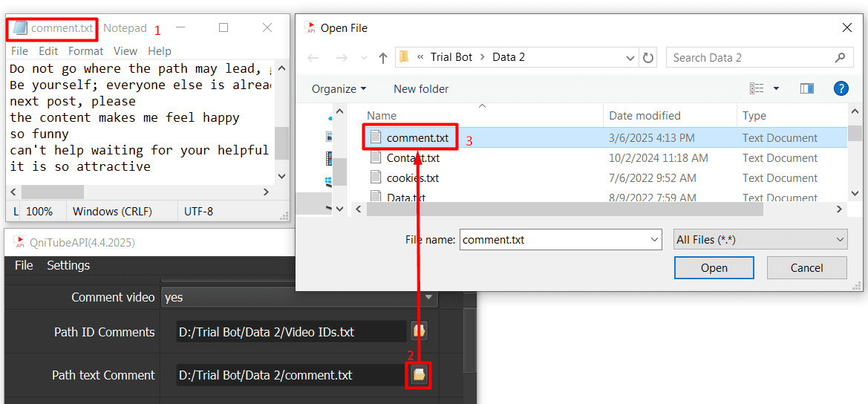Click Windows (CRLF) in Notepad status bar
The image size is (868, 404).
(x=112, y=212)
